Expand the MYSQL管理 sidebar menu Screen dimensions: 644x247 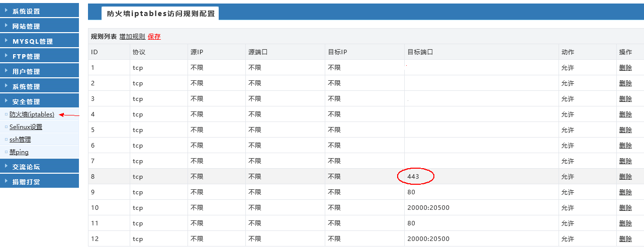(39, 41)
